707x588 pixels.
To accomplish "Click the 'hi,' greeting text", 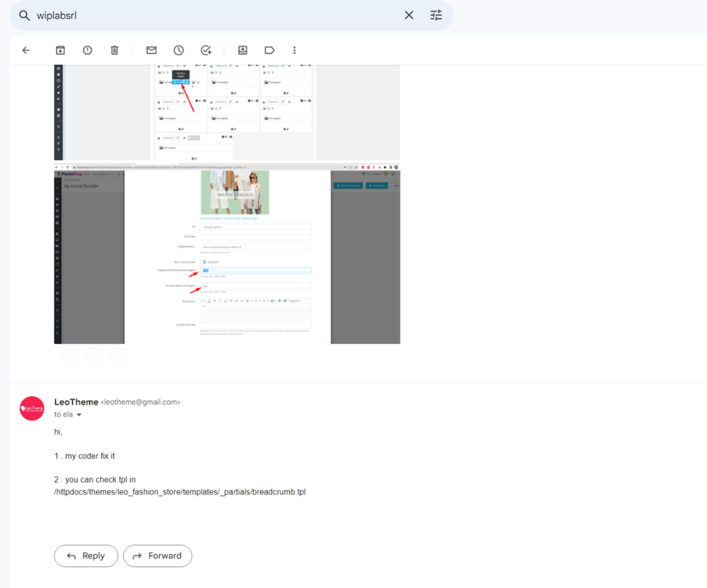I will tap(58, 432).
